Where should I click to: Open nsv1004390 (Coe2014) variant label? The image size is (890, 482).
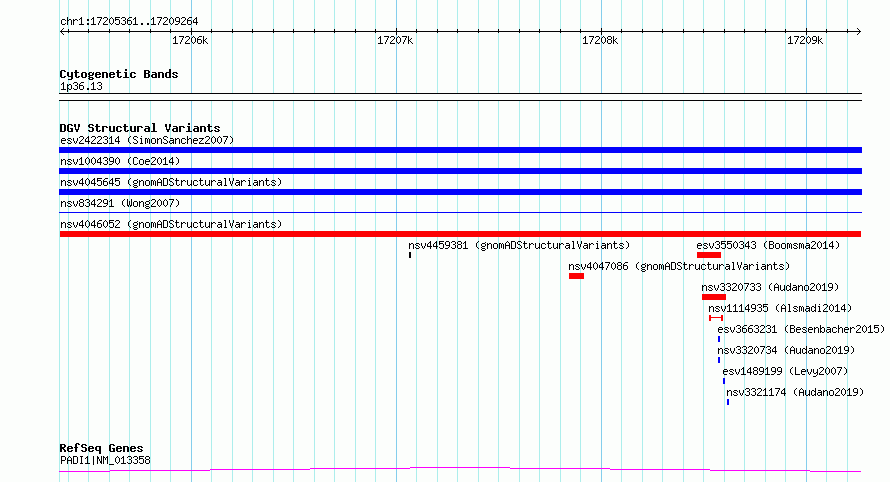[120, 161]
